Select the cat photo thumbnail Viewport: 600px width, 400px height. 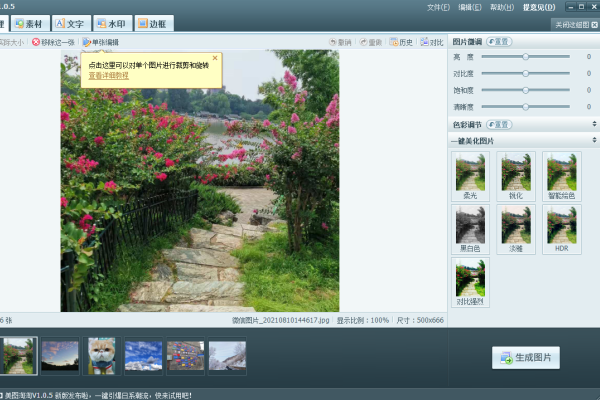(102, 356)
